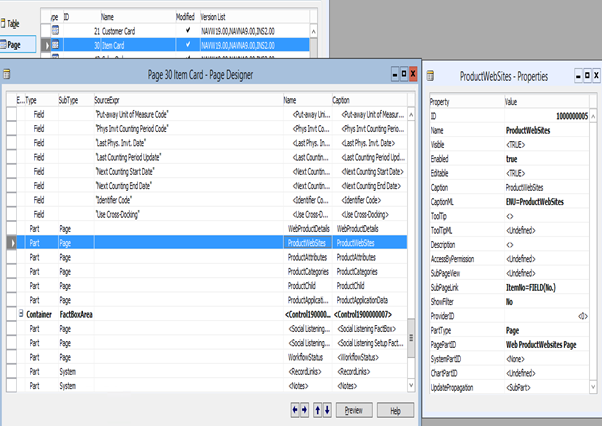Select the WebProductDetails part row
602x426 pixels.
click(x=212, y=228)
